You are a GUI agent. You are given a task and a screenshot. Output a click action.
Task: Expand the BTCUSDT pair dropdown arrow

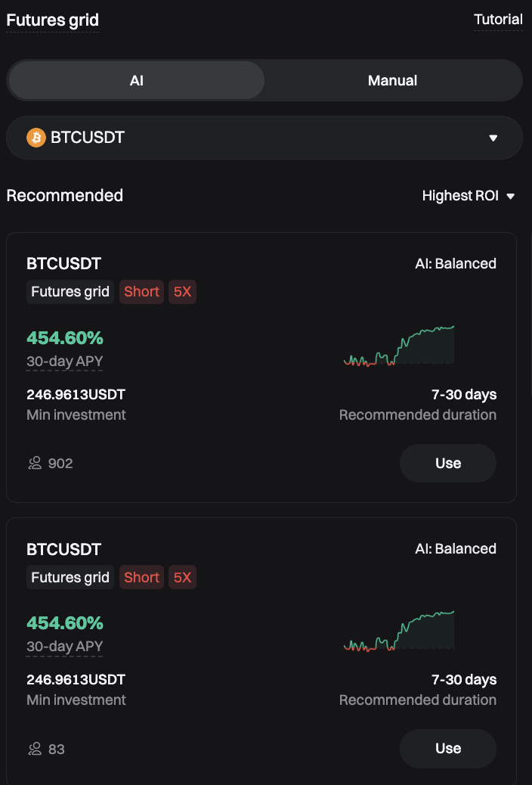(x=493, y=138)
